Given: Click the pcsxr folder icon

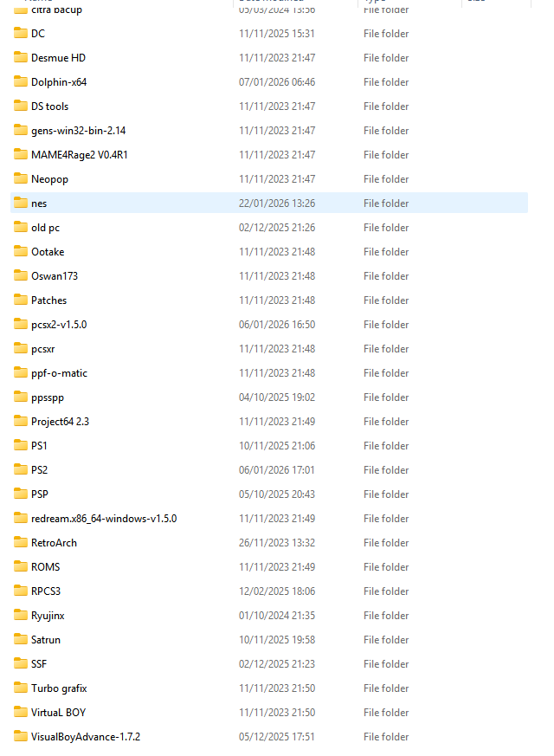Looking at the screenshot, I should click(x=21, y=348).
